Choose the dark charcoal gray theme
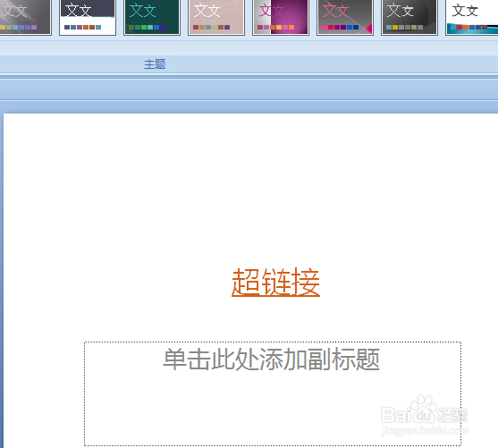The image size is (498, 448). pyautogui.click(x=409, y=17)
